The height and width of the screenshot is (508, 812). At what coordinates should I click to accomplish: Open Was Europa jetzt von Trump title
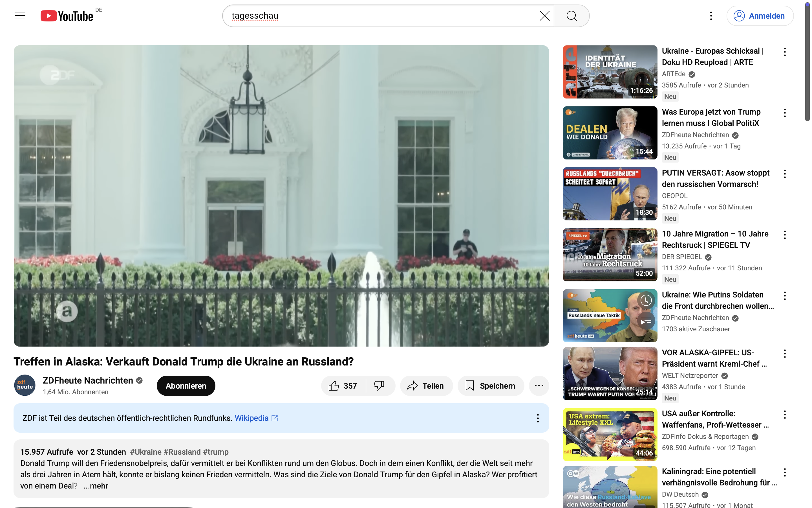711,117
